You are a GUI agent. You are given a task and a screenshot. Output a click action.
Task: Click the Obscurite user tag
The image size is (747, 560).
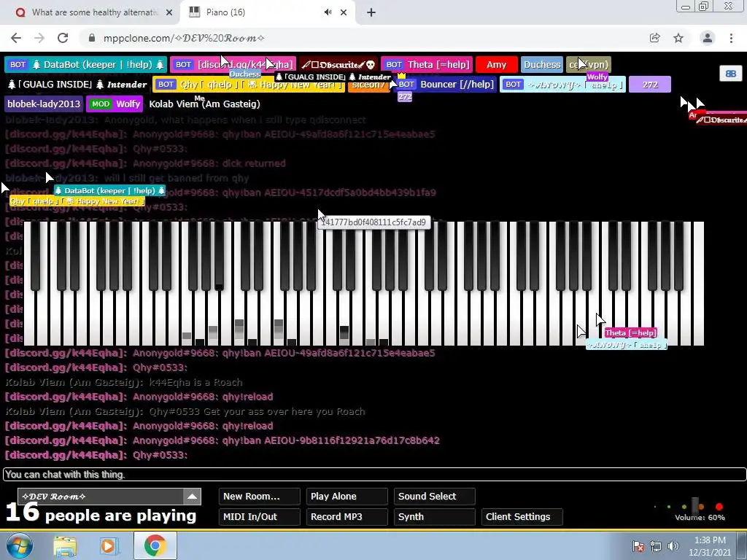[x=338, y=64]
